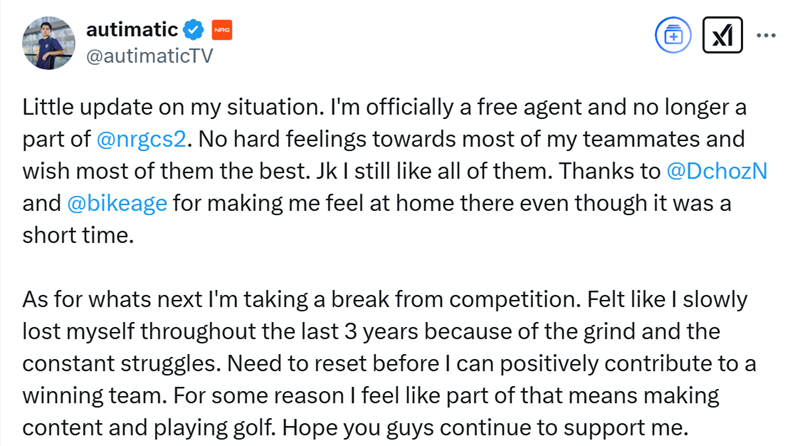The width and height of the screenshot is (800, 446).
Task: Click the blue circular add icon
Action: point(673,35)
